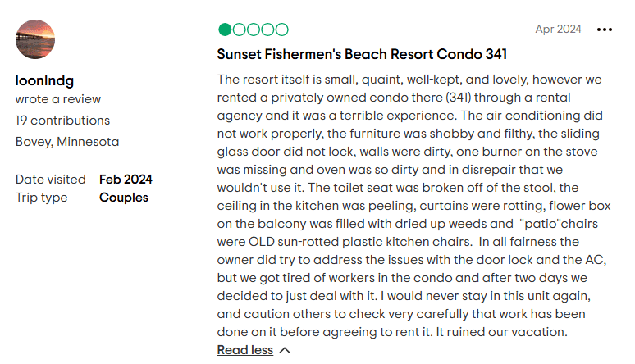Click the first filled green rating bubble
Screen dimensions: 635x364
click(x=225, y=30)
